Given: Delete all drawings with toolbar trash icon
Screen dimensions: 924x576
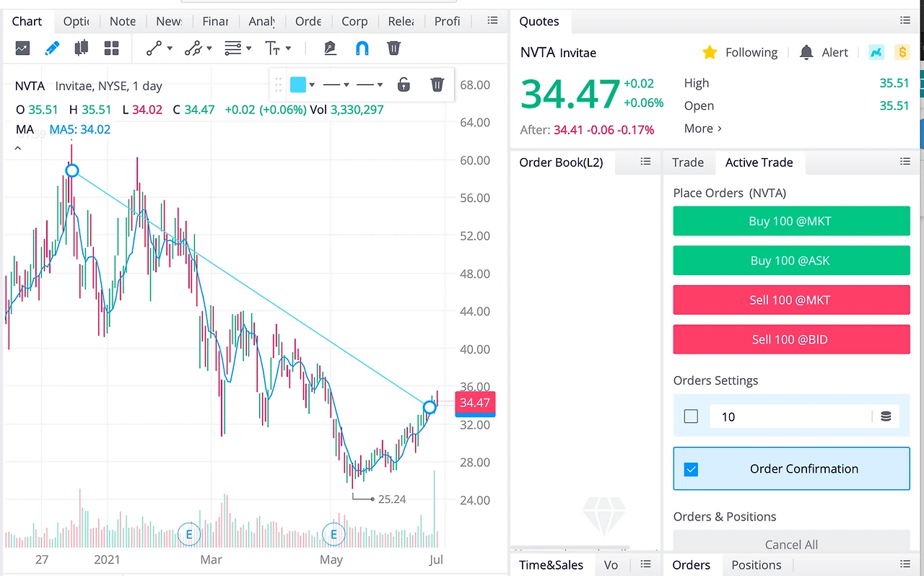Looking at the screenshot, I should [x=393, y=48].
